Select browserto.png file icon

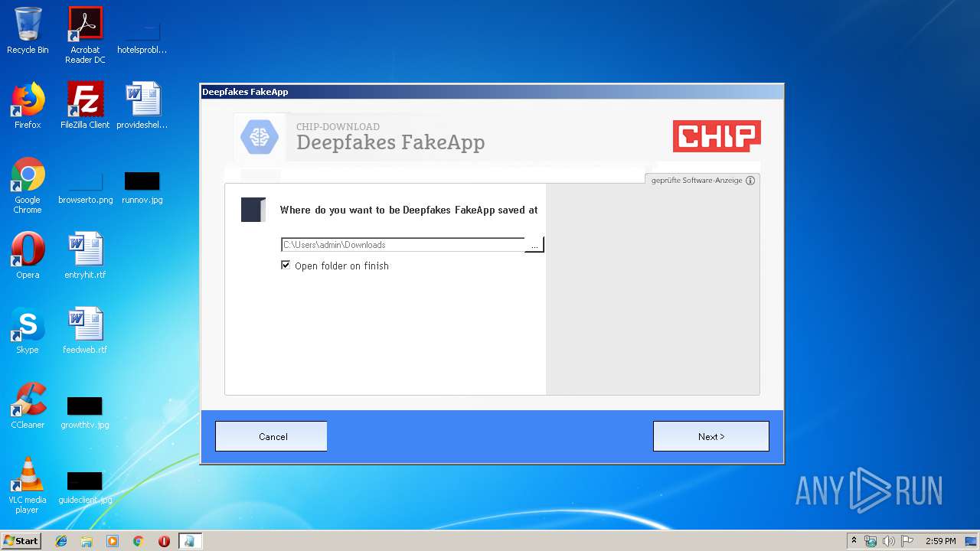coord(85,188)
